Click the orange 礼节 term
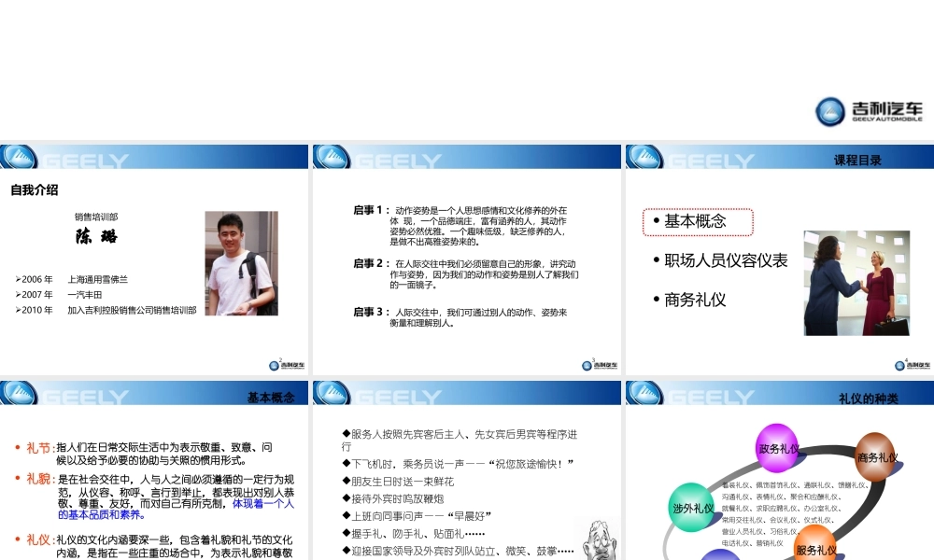 [40, 447]
